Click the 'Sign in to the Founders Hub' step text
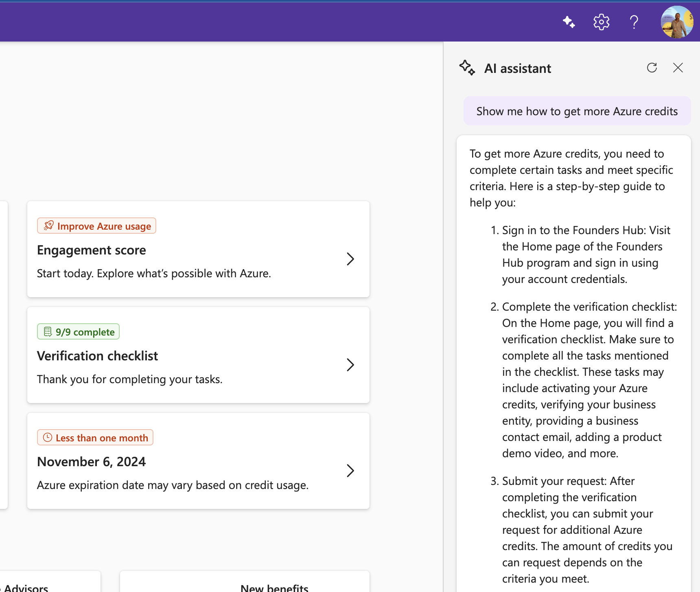The height and width of the screenshot is (592, 700). click(x=586, y=254)
